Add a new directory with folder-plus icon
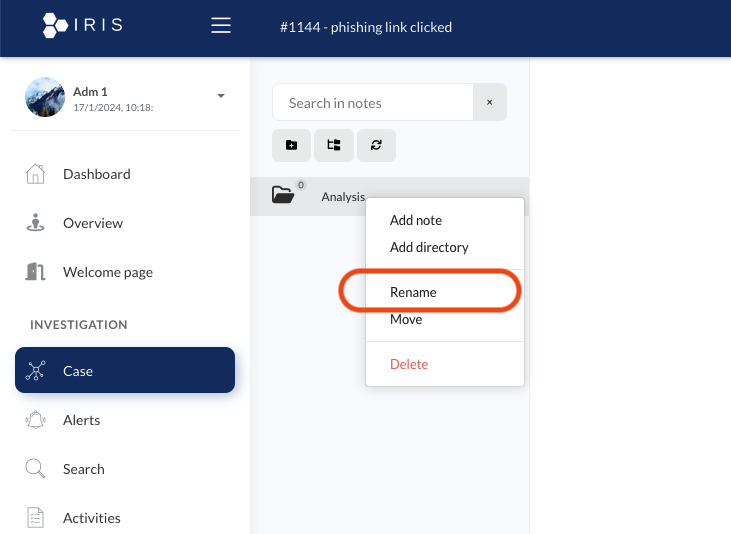Viewport: 731px width, 534px height. [291, 146]
